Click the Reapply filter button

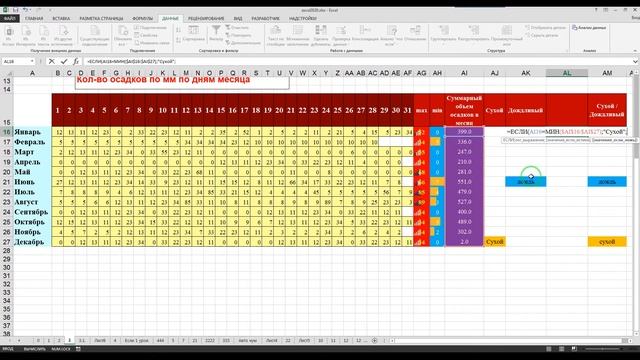click(238, 35)
